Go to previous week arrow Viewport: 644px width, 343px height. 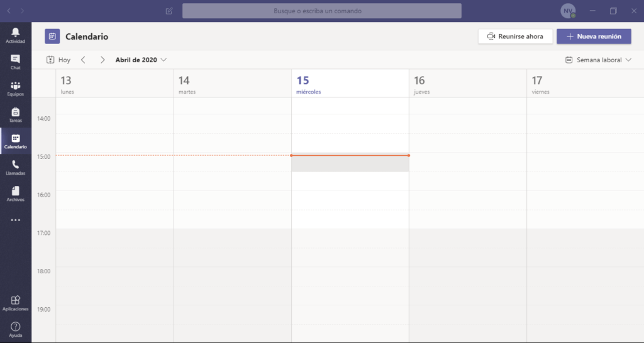click(x=83, y=60)
